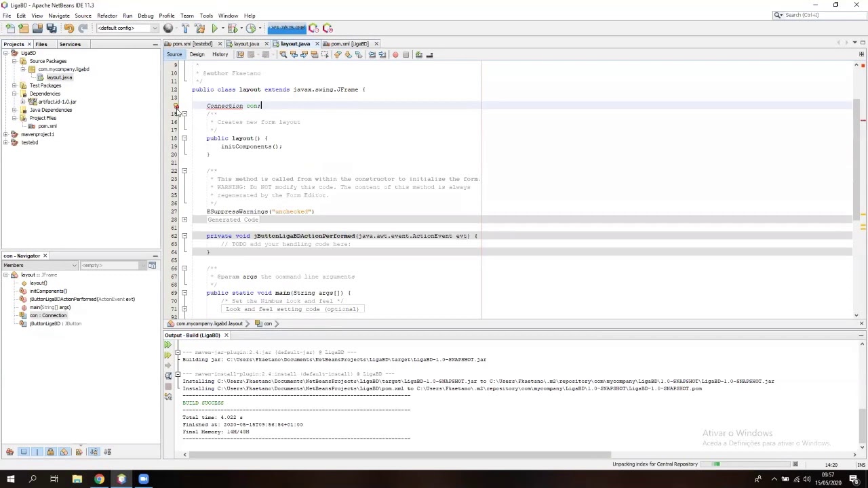The image size is (868, 488).
Task: Toggle Show Fields filter in Navigator
Action: point(24,452)
